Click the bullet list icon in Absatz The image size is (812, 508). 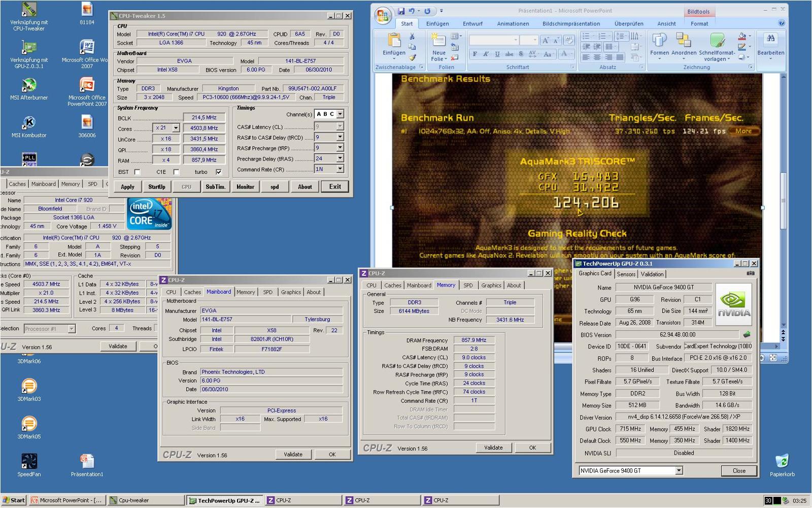(x=586, y=36)
